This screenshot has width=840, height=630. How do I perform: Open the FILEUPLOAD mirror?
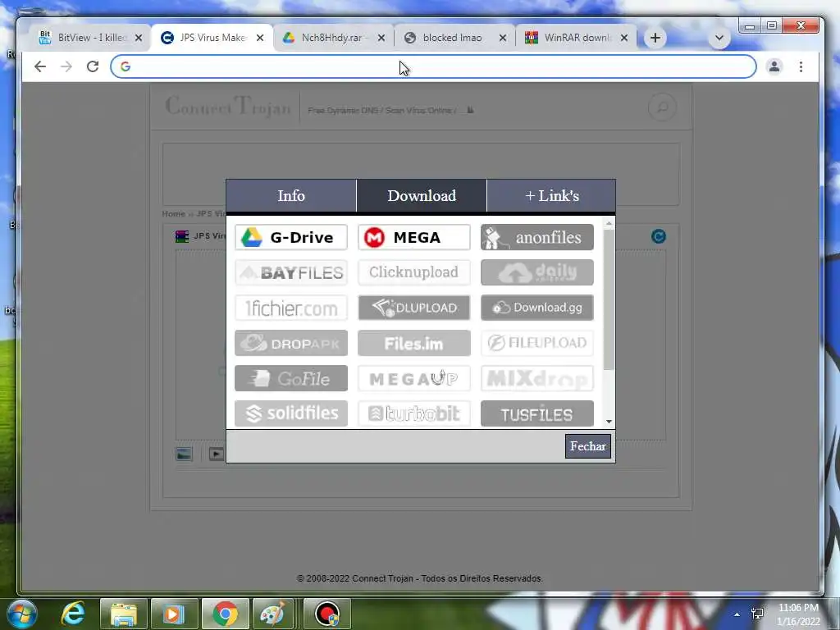pyautogui.click(x=536, y=343)
